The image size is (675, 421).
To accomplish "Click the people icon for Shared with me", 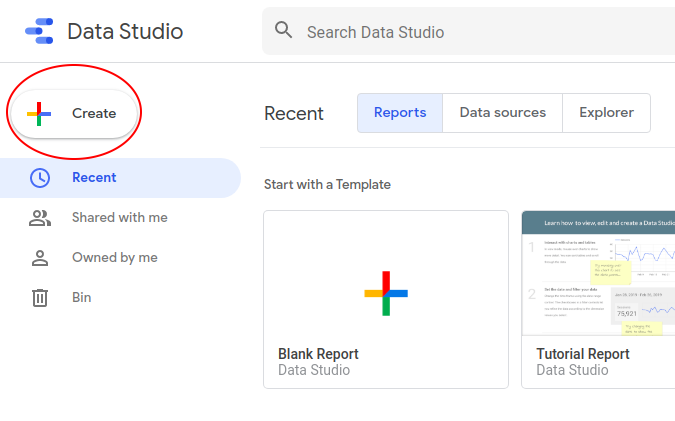I will pos(40,218).
